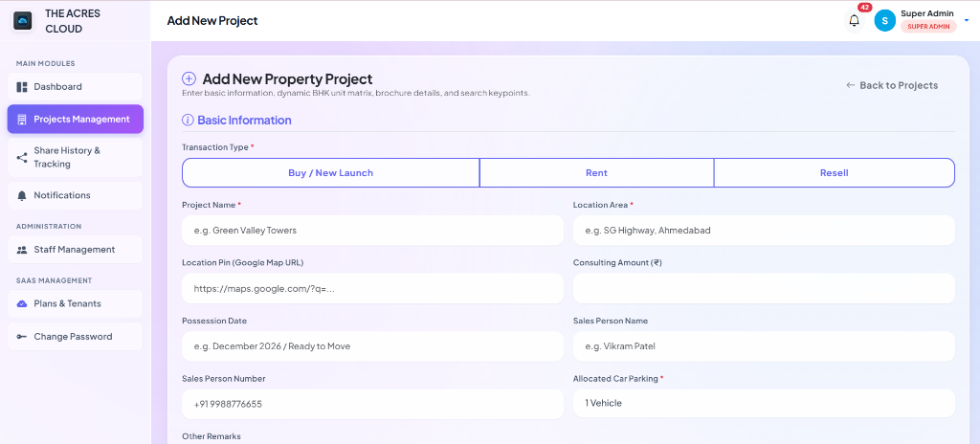Click the plus circle icon beside heading
The height and width of the screenshot is (444, 980).
tap(189, 78)
